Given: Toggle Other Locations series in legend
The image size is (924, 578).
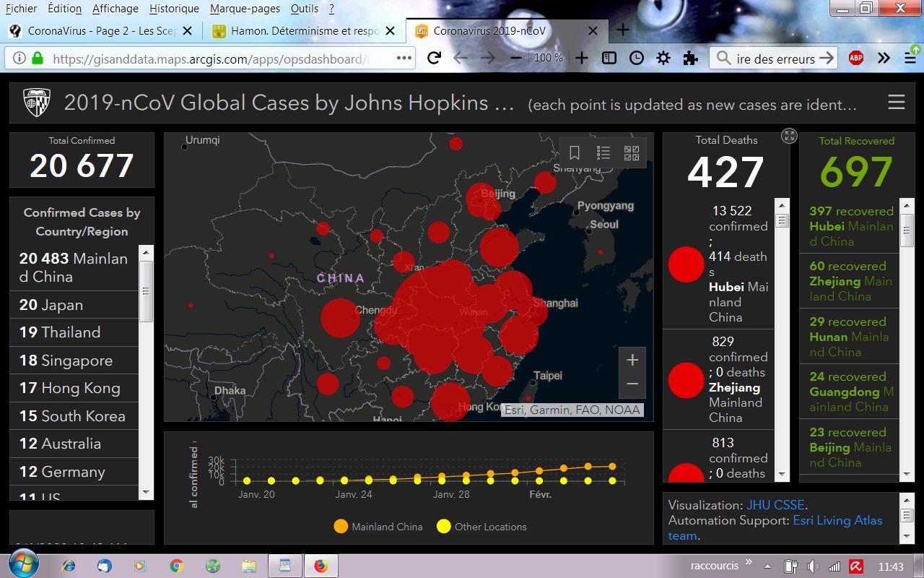Looking at the screenshot, I should (481, 527).
